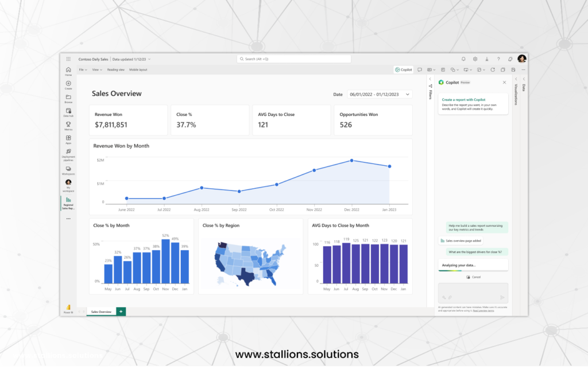Expand the Data updated 1/12/23 dropdown
The height and width of the screenshot is (369, 588).
[x=130, y=59]
